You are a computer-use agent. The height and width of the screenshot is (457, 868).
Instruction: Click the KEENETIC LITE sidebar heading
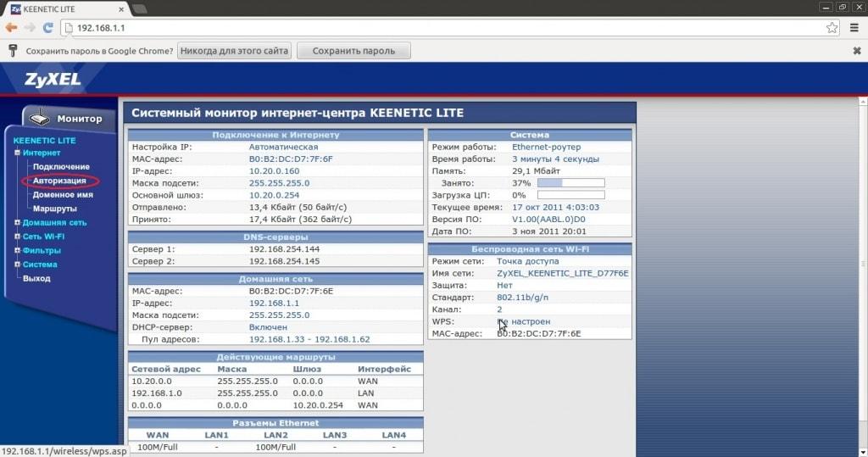(x=44, y=140)
